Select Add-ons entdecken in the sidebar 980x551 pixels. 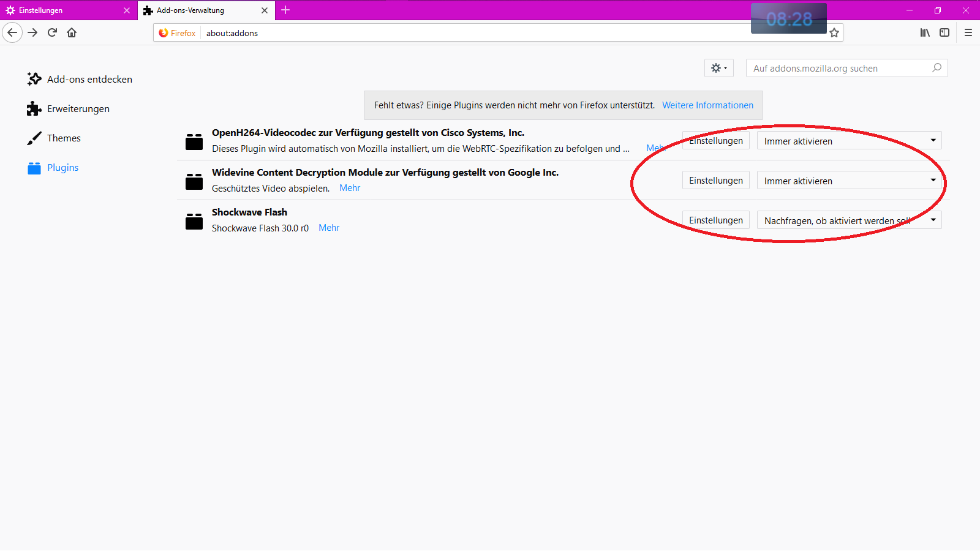tap(80, 79)
